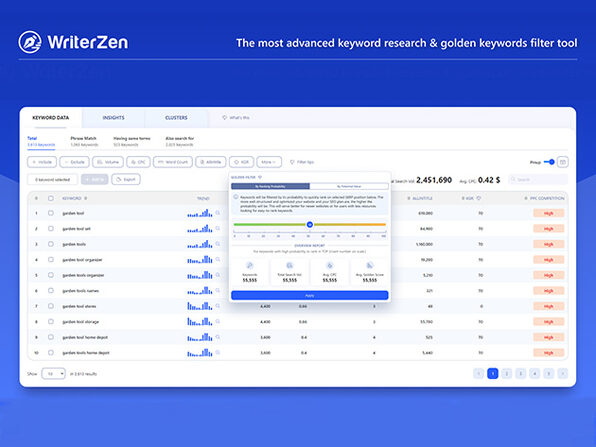Click the trend chart for 'garden tool stores'

tap(200, 306)
